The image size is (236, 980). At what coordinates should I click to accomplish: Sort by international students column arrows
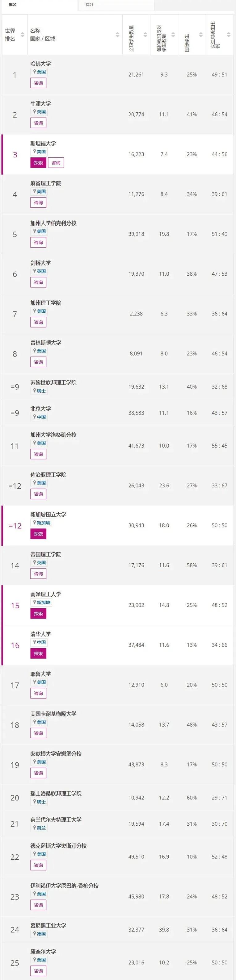[201, 35]
